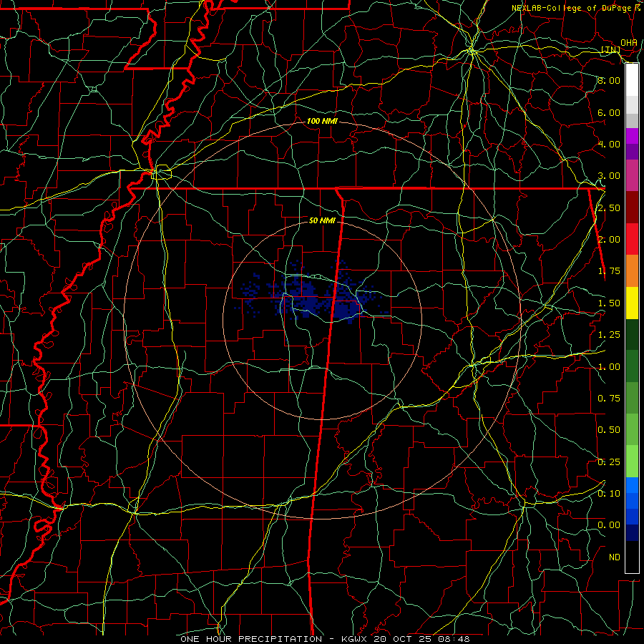Image resolution: width=644 pixels, height=644 pixels.
Task: Click the white 8.00 inch color swatch
Action: (x=632, y=79)
